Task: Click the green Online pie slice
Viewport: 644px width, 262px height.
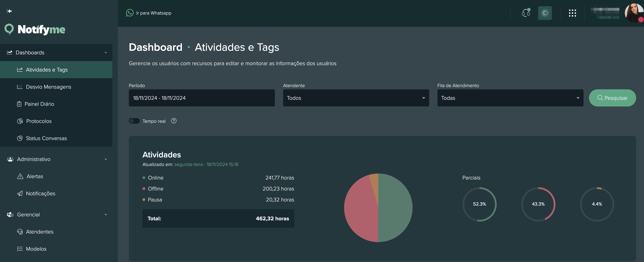Action: tap(395, 208)
